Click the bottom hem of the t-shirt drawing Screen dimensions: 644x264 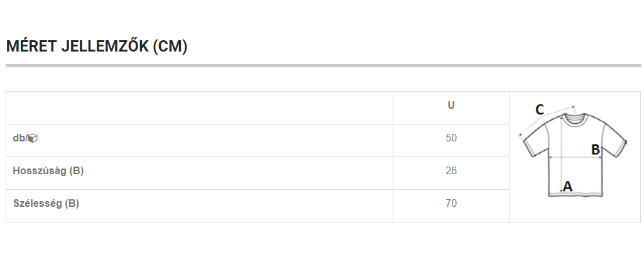(x=576, y=194)
